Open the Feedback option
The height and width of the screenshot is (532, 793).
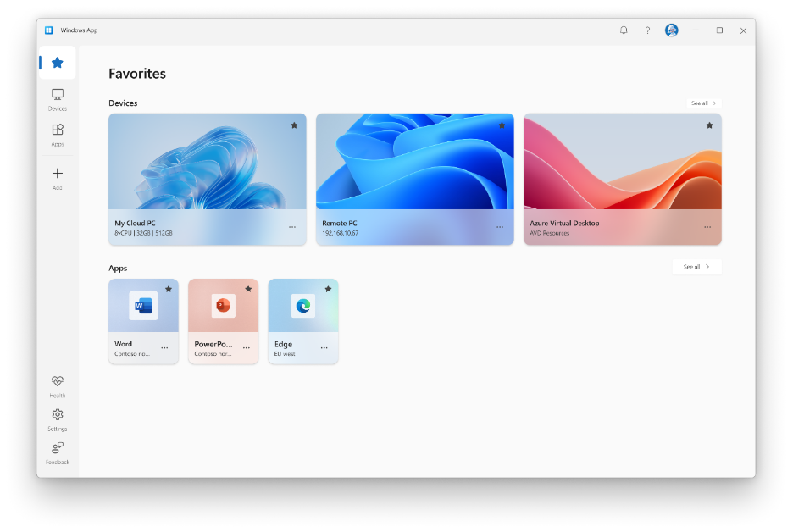click(57, 453)
